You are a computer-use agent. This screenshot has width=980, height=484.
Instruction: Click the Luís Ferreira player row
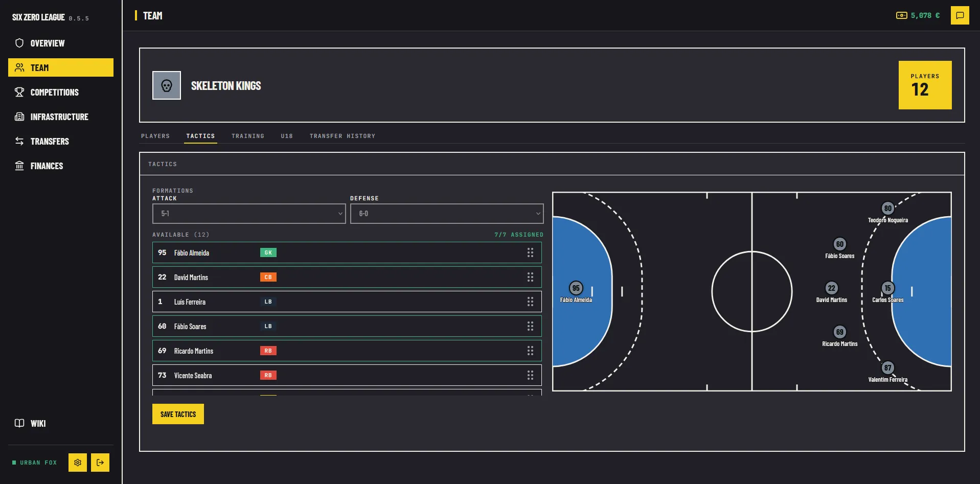(x=347, y=302)
